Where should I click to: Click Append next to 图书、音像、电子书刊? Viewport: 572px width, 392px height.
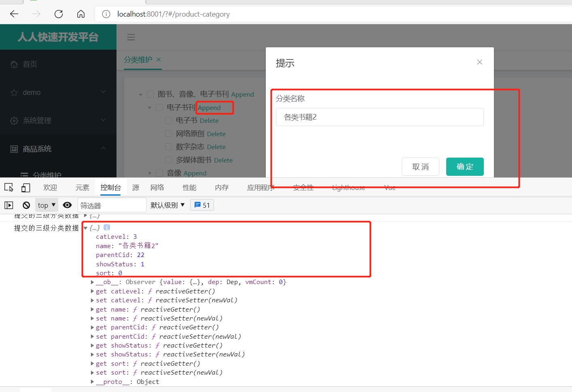tap(243, 94)
